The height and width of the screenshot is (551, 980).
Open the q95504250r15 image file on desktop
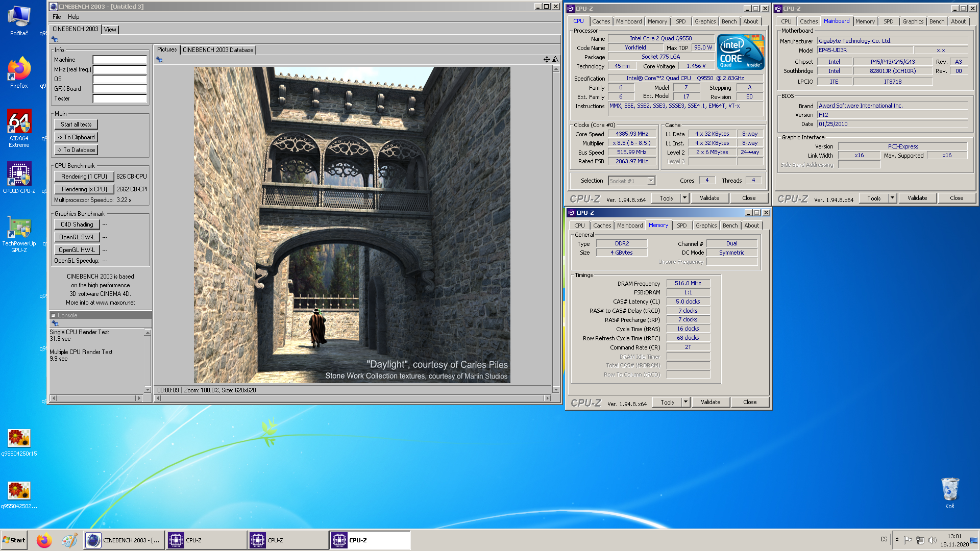pyautogui.click(x=19, y=442)
